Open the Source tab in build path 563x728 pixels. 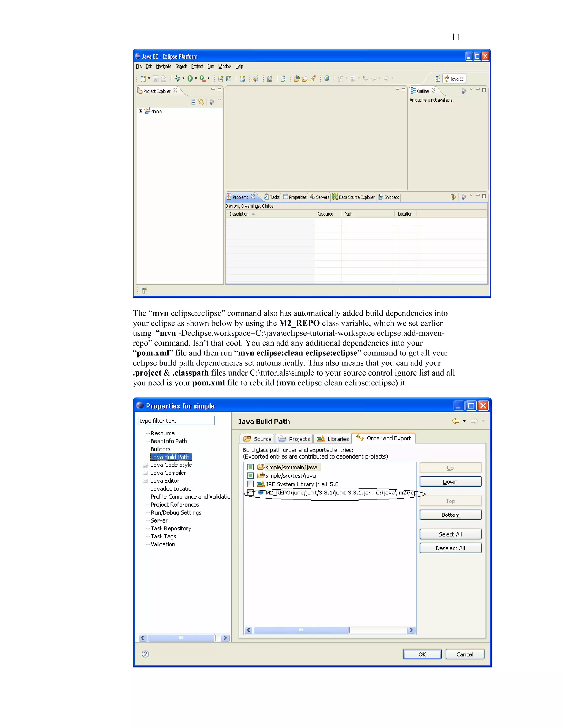pos(258,439)
